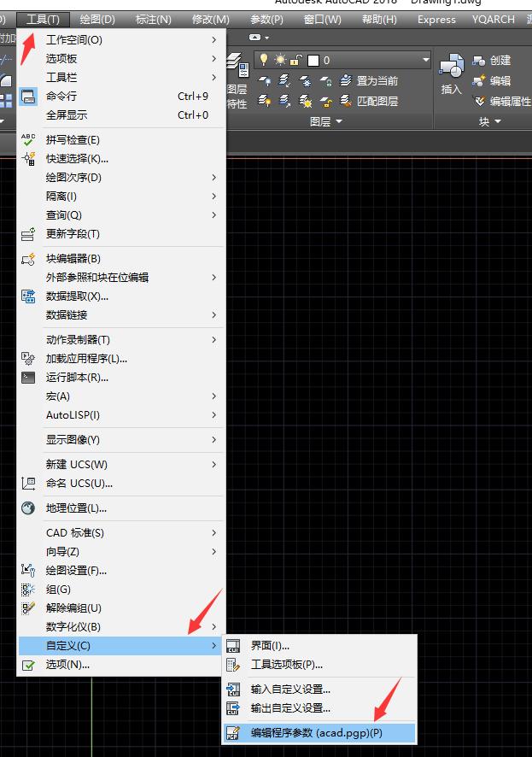532x757 pixels.
Task: Click the 解除编组 ungroup icon
Action: [28, 607]
